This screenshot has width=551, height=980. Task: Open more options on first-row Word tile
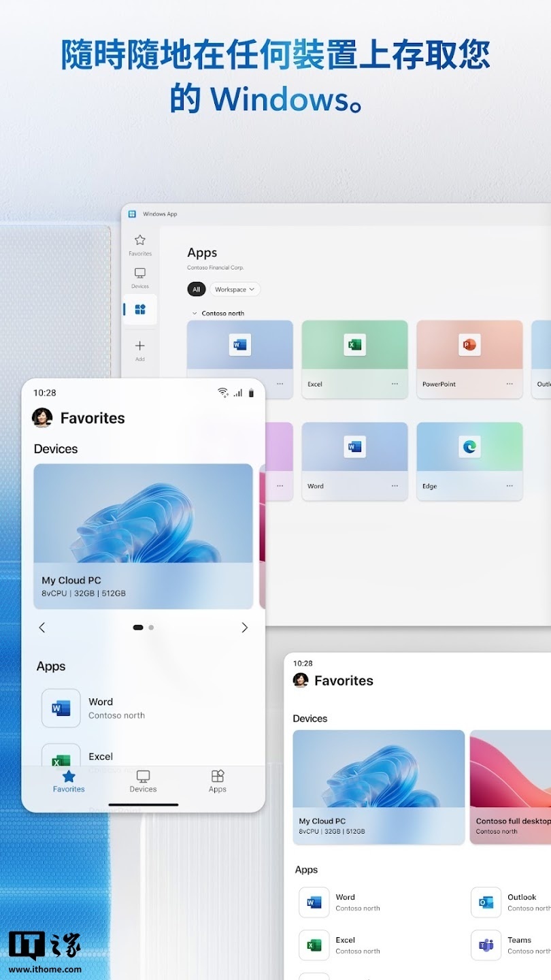280,384
